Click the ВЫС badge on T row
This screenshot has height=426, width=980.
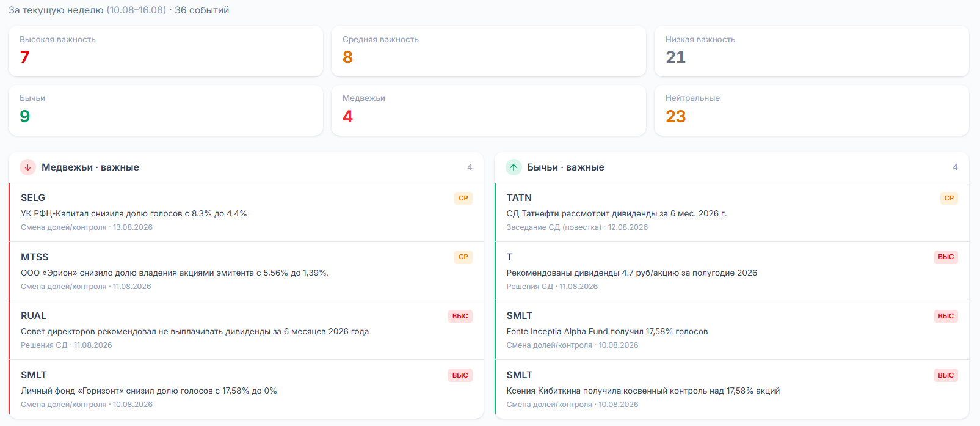click(x=946, y=257)
